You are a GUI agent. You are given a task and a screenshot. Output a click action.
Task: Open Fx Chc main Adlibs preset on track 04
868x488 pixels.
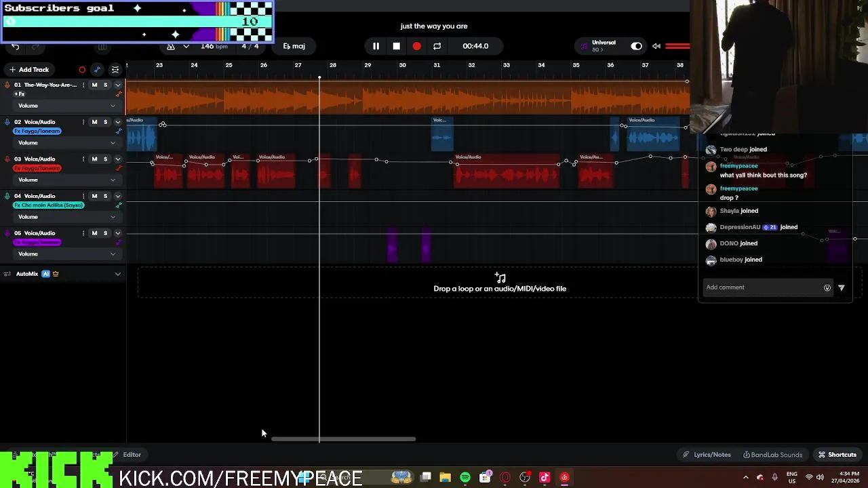pyautogui.click(x=49, y=205)
